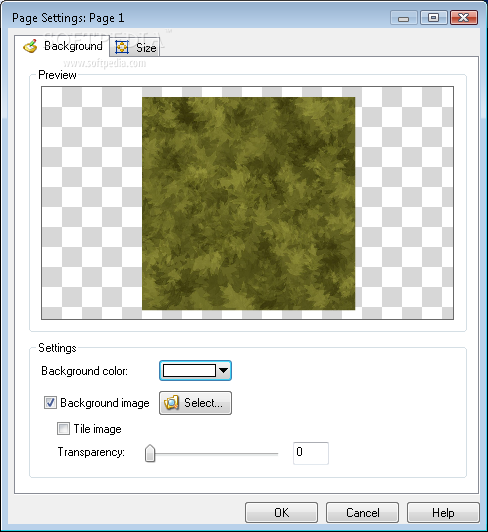Open the Background color dropdown arrow
The height and width of the screenshot is (532, 488).
(x=223, y=370)
